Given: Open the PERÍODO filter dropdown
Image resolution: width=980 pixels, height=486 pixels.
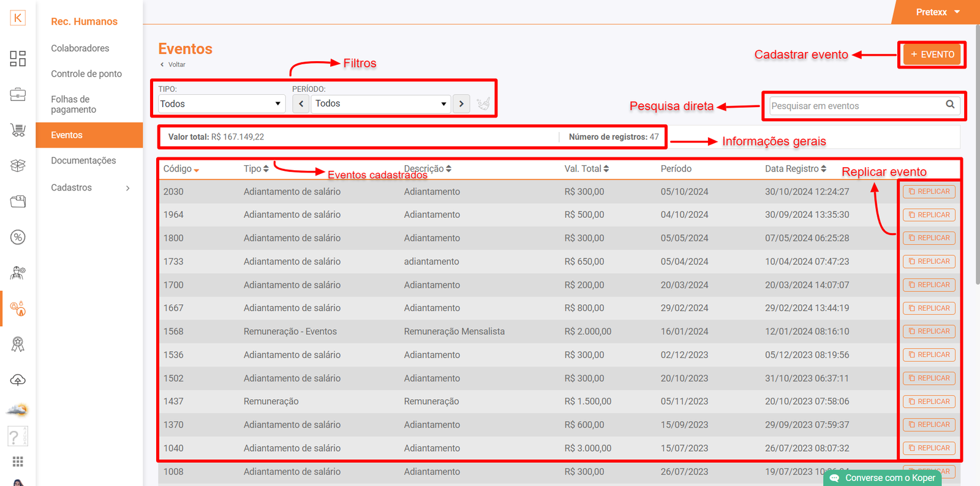Looking at the screenshot, I should tap(380, 104).
